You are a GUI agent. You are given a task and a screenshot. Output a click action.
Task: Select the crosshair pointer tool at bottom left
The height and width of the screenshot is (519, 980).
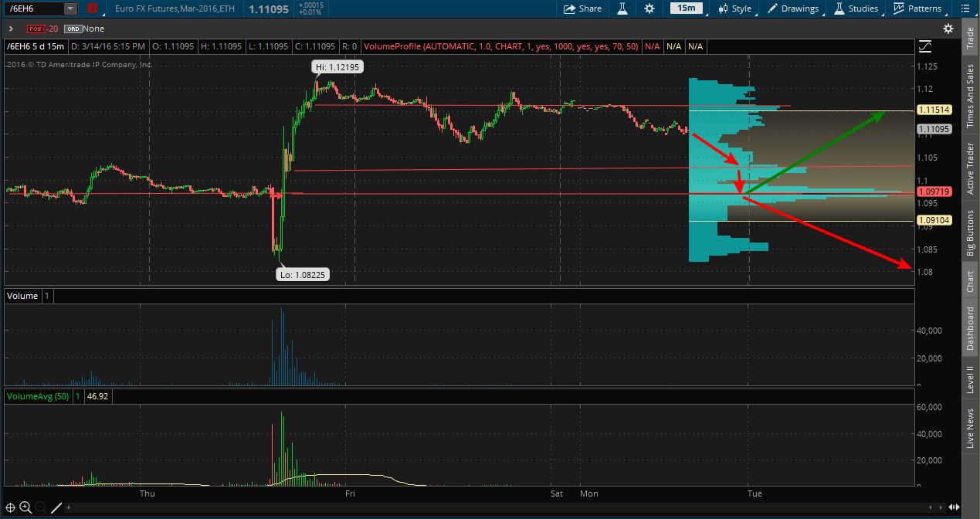coord(10,507)
